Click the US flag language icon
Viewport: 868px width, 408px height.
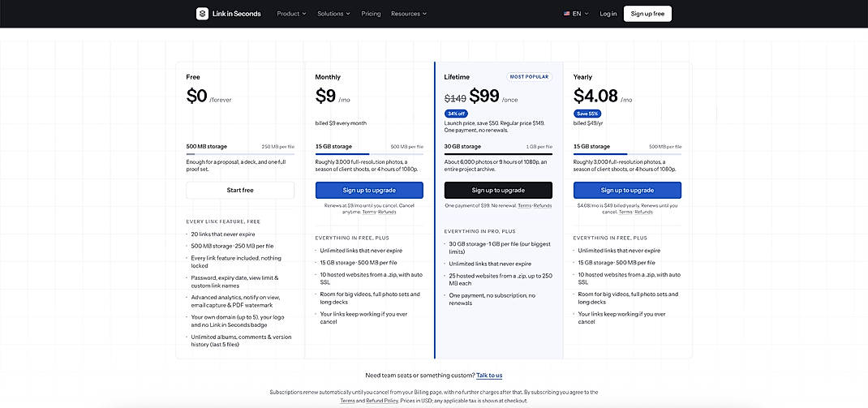567,14
